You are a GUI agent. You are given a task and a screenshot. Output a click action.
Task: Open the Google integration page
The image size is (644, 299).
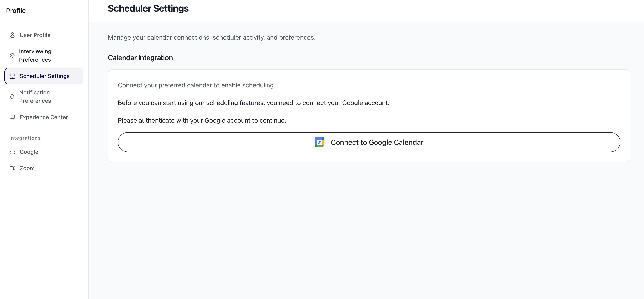point(44,152)
